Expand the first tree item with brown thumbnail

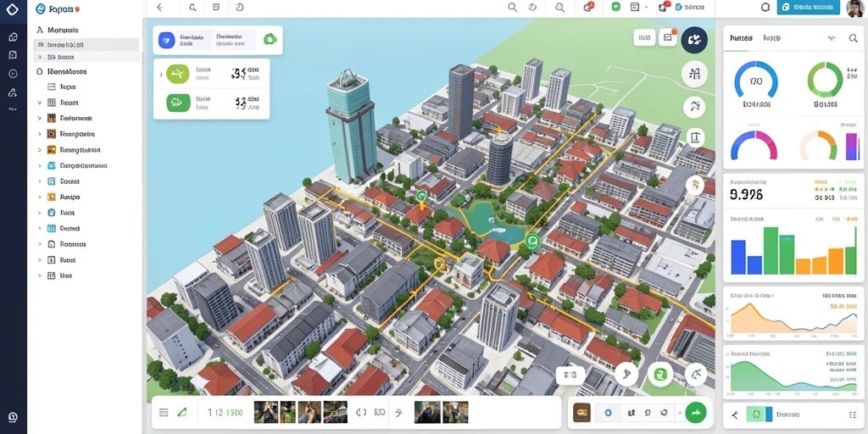[39, 119]
